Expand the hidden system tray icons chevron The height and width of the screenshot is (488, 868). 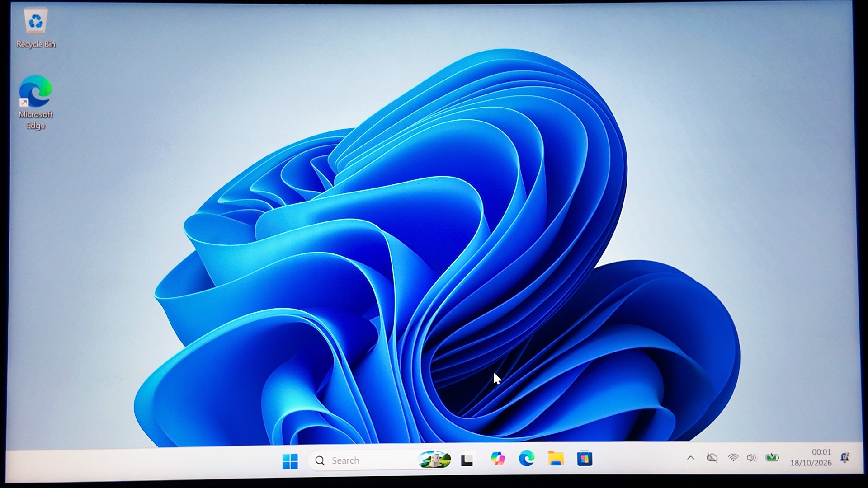click(x=691, y=458)
